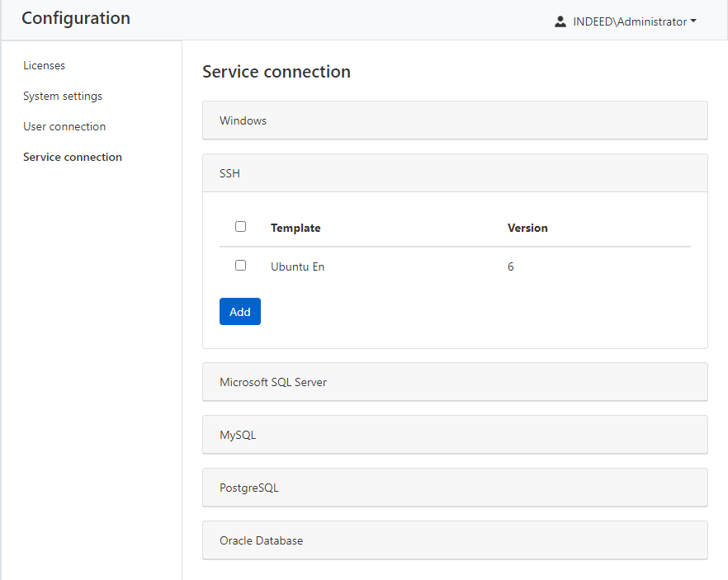Go to System settings
728x580 pixels.
(x=63, y=96)
